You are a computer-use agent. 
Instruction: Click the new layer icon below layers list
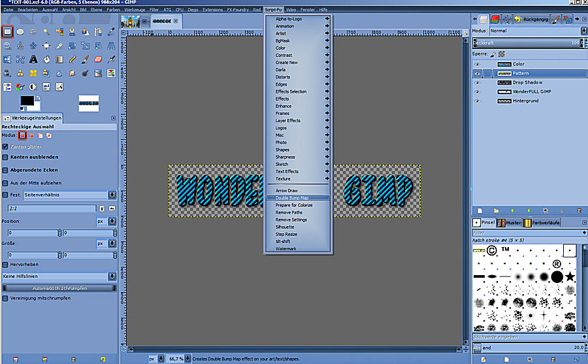point(480,211)
